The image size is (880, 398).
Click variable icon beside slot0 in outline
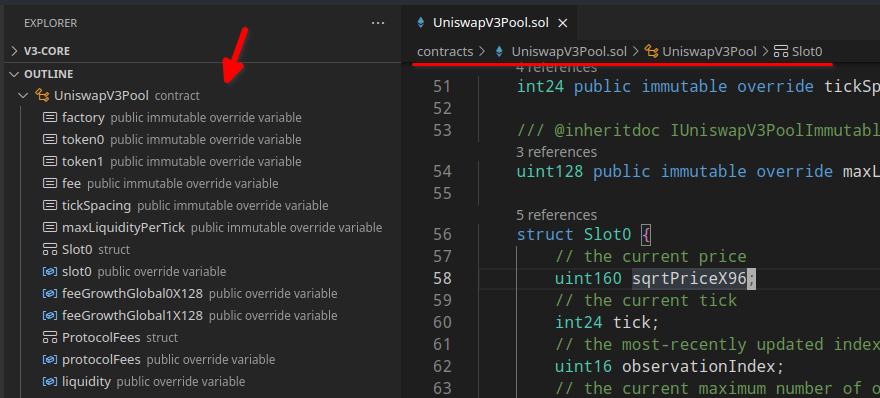[x=50, y=272]
